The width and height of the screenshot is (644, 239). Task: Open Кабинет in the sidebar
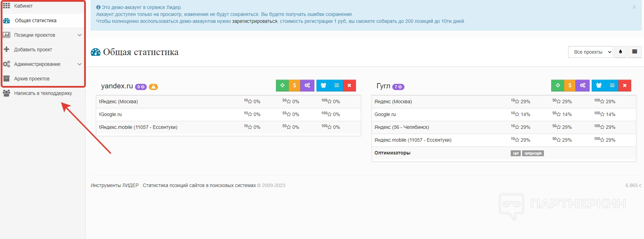click(x=24, y=6)
